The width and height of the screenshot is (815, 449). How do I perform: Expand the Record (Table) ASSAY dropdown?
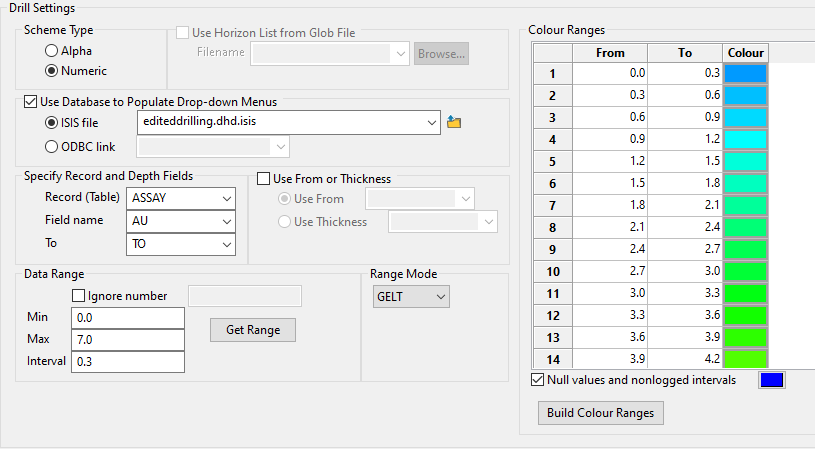coord(227,198)
